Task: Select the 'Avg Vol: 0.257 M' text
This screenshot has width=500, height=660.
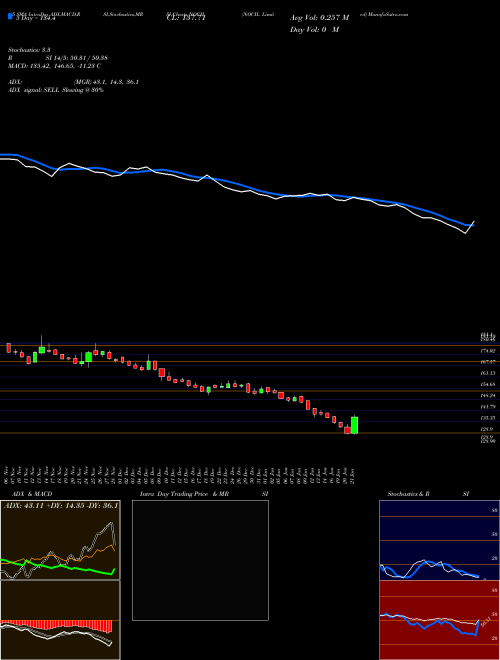Action: coord(319,18)
